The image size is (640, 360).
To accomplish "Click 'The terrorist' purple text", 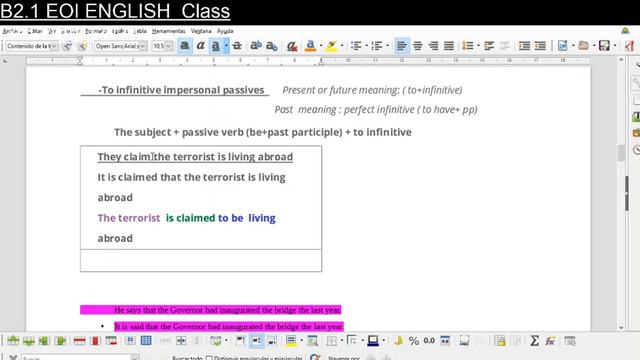I will click(129, 218).
